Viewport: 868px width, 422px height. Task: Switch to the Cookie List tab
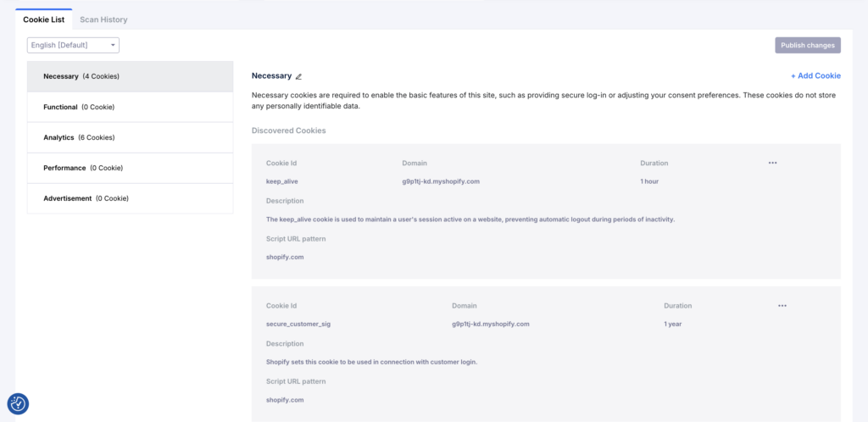pyautogui.click(x=43, y=19)
